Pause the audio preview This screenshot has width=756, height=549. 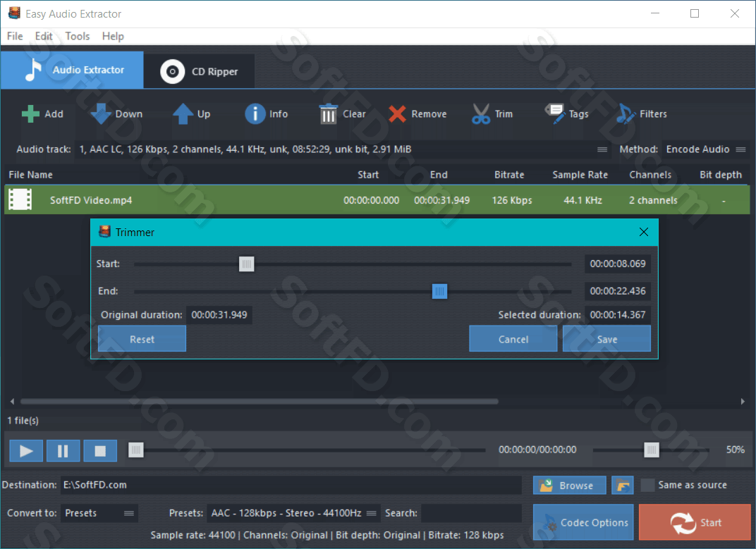[63, 450]
